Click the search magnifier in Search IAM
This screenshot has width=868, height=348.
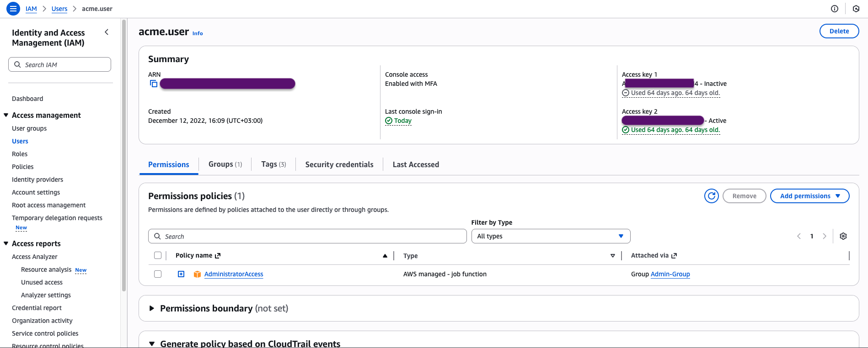pyautogui.click(x=17, y=64)
